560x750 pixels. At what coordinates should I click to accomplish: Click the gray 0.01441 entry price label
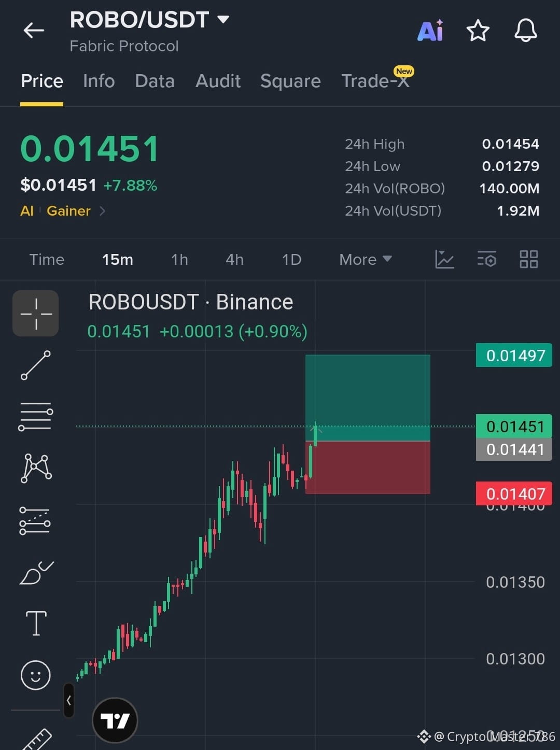coord(514,449)
